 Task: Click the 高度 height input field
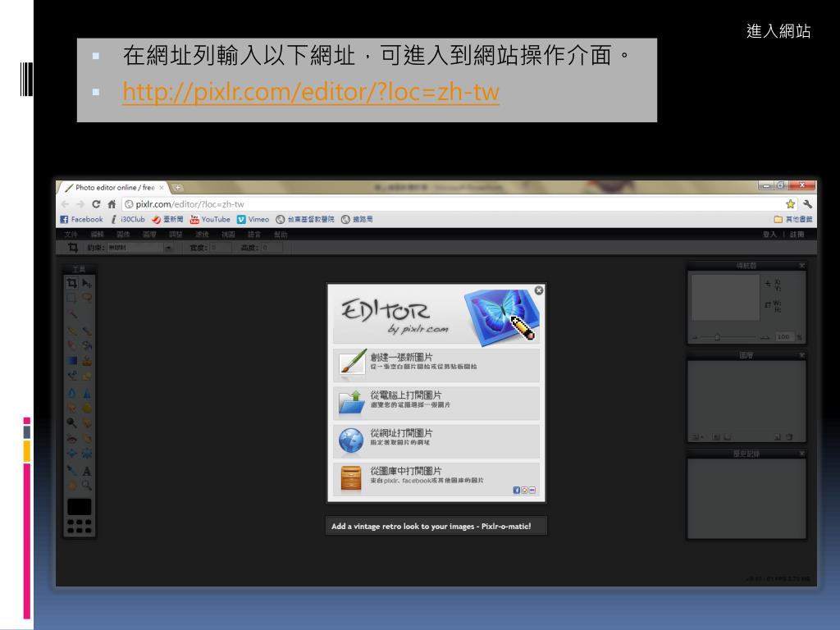272,248
